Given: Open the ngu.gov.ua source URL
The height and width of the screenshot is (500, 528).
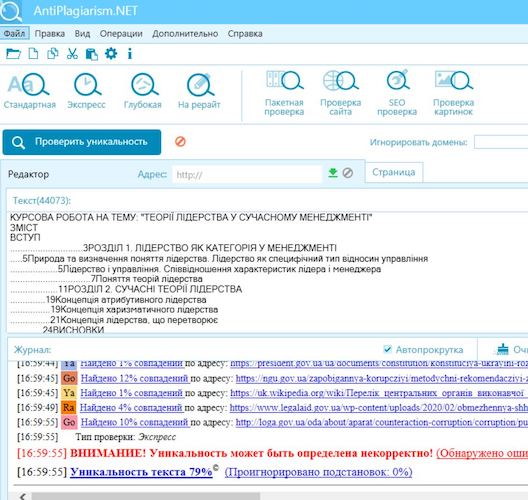Looking at the screenshot, I should [382, 378].
